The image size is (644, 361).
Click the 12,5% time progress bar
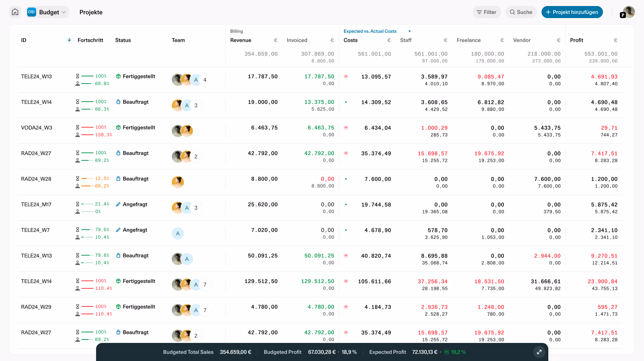tap(87, 178)
